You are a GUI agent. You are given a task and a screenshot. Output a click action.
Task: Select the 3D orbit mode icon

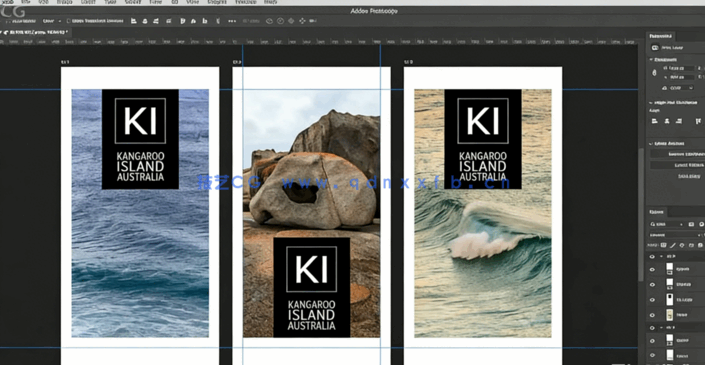point(270,21)
